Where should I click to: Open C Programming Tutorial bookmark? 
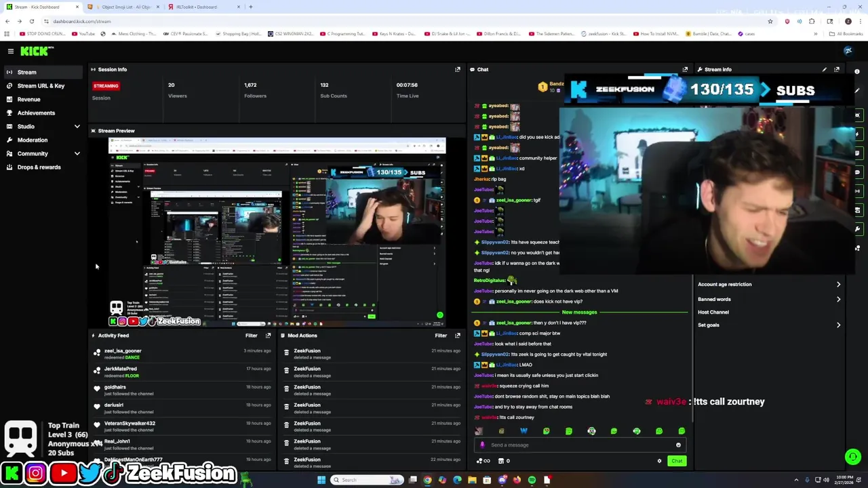pos(343,34)
